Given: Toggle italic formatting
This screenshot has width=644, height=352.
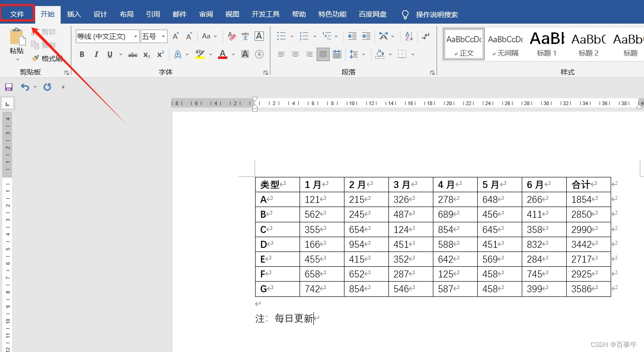Looking at the screenshot, I should coord(96,54).
